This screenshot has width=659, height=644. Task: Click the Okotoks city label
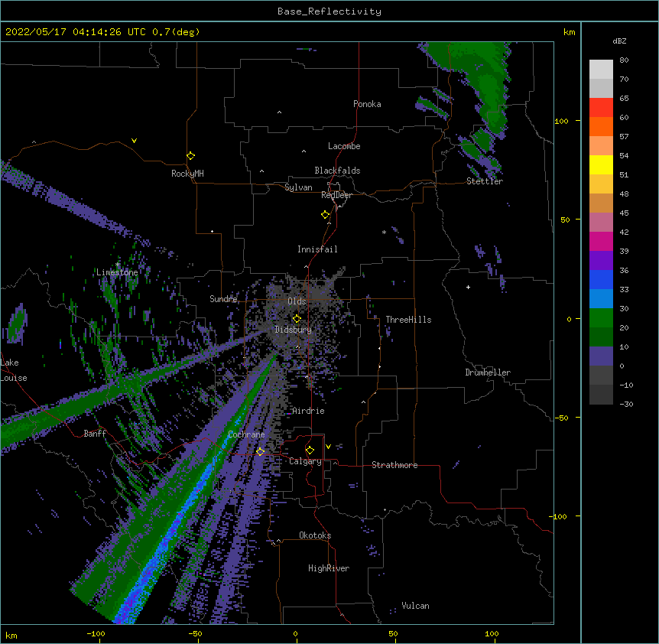pos(315,535)
